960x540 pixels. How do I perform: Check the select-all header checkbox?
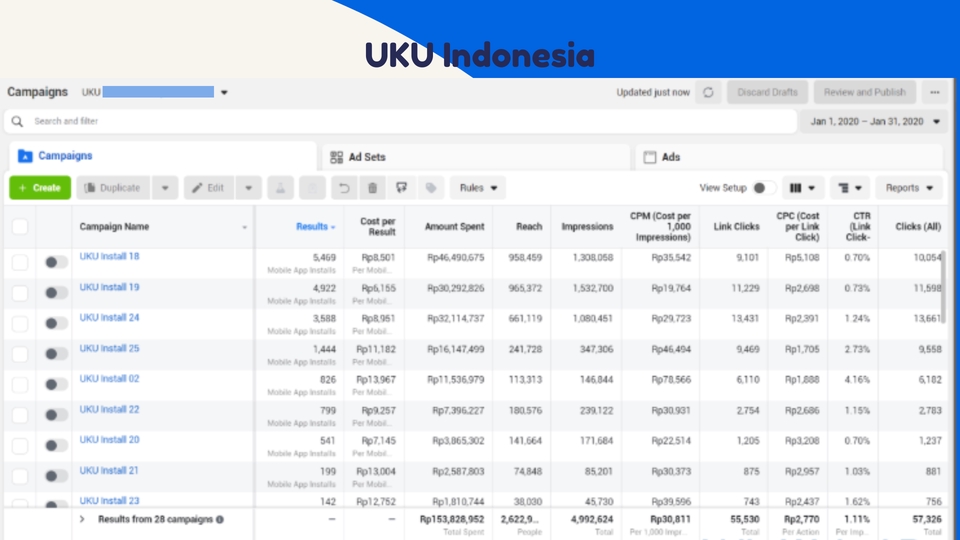click(x=20, y=227)
